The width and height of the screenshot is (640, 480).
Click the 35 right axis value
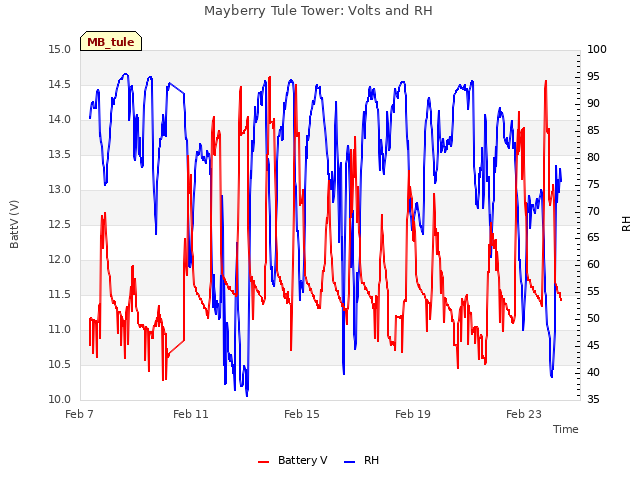coord(593,400)
